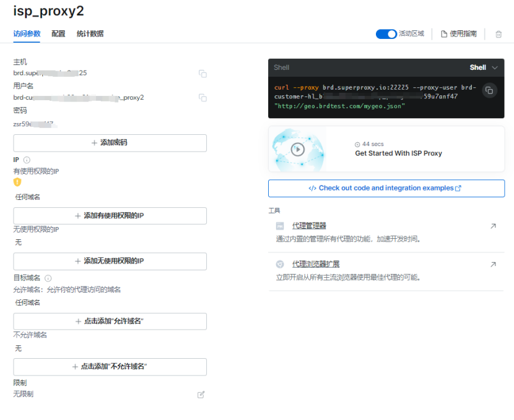Copy the curl shell command
Screen dimensions: 514x420
[489, 90]
